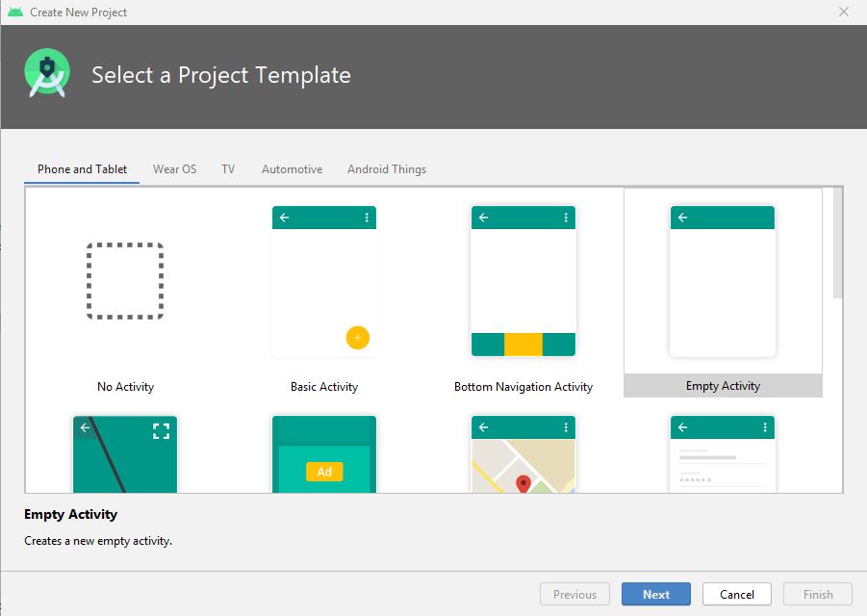Click the Previous button
The height and width of the screenshot is (616, 867).
(x=574, y=595)
